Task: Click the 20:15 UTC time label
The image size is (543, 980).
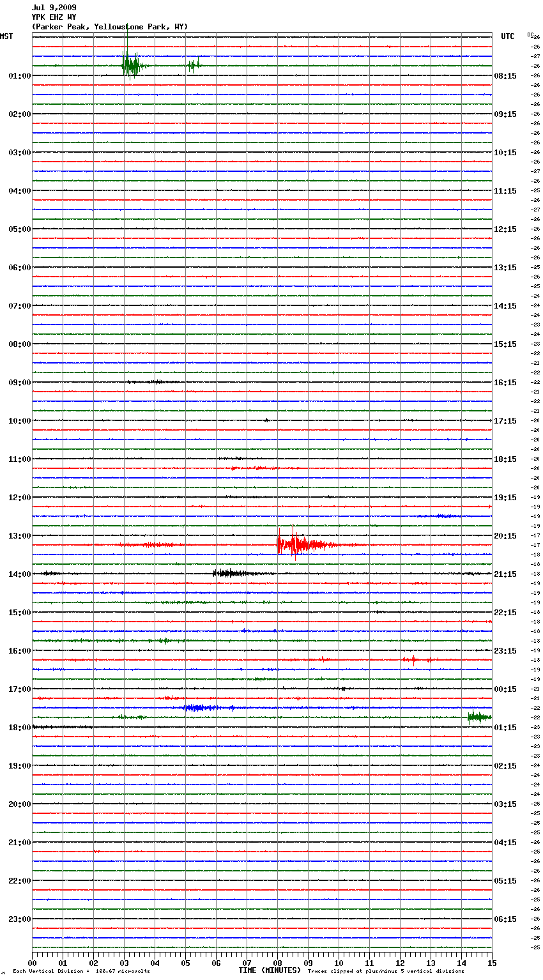Action: click(505, 536)
